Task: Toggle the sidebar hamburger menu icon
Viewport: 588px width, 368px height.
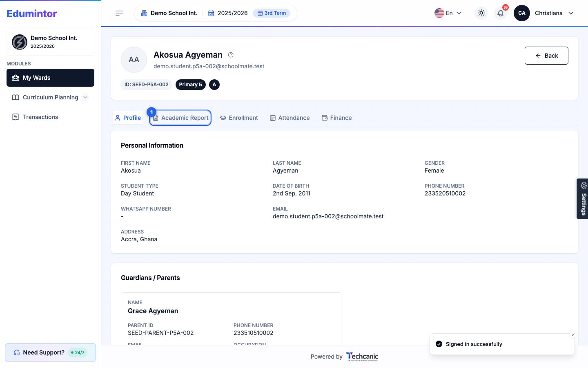Action: 119,13
